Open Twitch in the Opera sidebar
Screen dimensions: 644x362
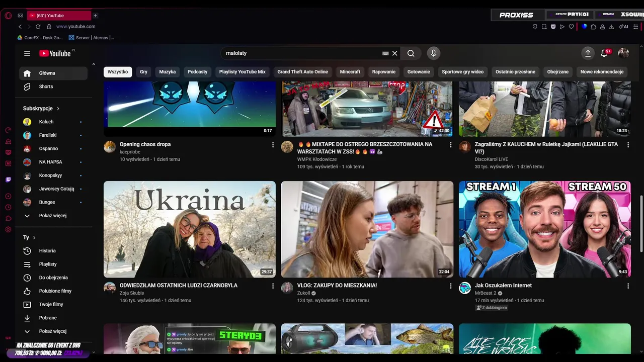[8, 179]
